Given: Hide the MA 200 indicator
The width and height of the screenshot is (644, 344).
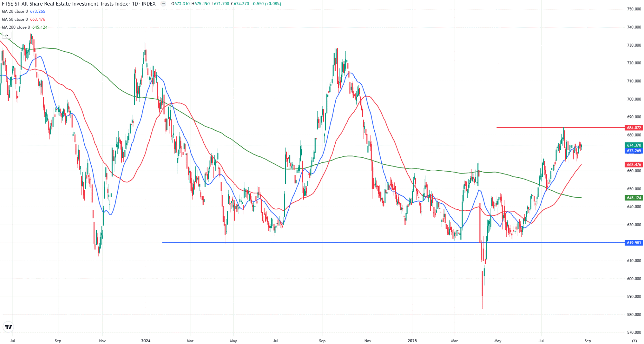Looking at the screenshot, I should pyautogui.click(x=16, y=27).
